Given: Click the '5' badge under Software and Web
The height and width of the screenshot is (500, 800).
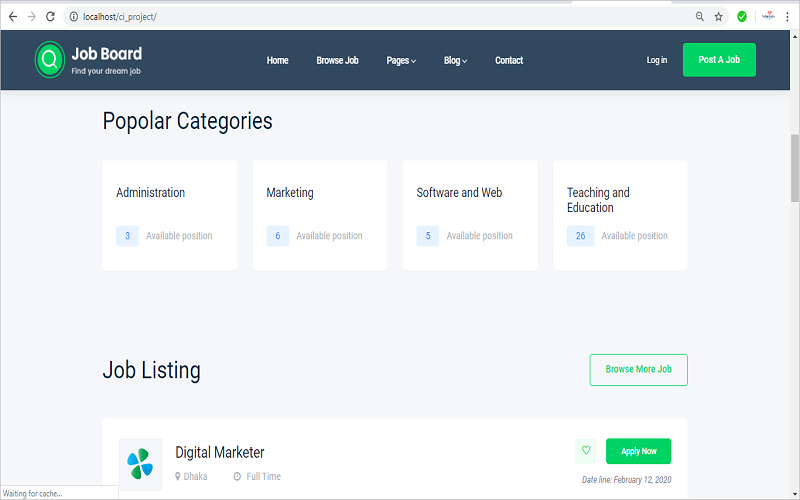Looking at the screenshot, I should click(x=428, y=236).
